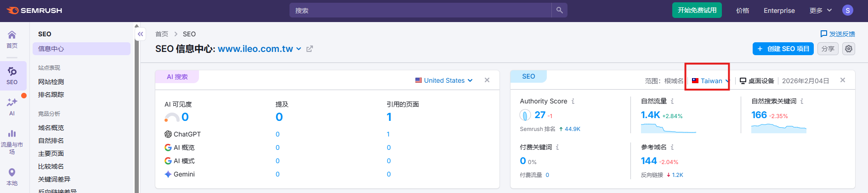Select 信息中心 in sidebar menu
Viewport: 868px width, 193px height.
coord(81,49)
